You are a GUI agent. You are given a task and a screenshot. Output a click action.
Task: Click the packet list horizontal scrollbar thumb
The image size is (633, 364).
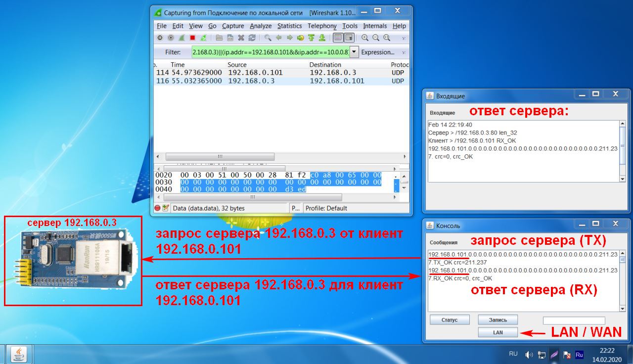[220, 157]
